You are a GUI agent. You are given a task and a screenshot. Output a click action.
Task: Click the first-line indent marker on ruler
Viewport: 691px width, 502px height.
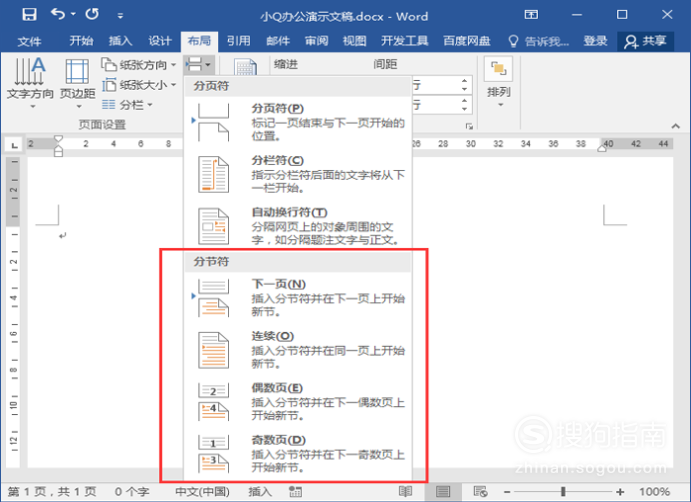point(58,140)
